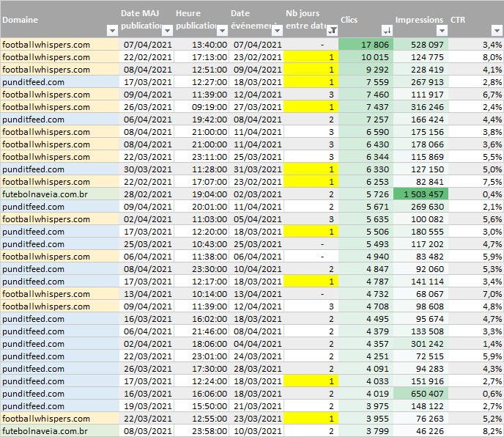
Task: Click the top Clics value 17 806
Action: point(376,45)
